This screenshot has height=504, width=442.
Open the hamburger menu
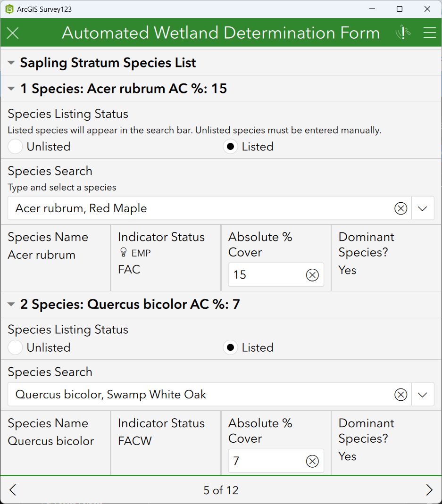click(429, 33)
